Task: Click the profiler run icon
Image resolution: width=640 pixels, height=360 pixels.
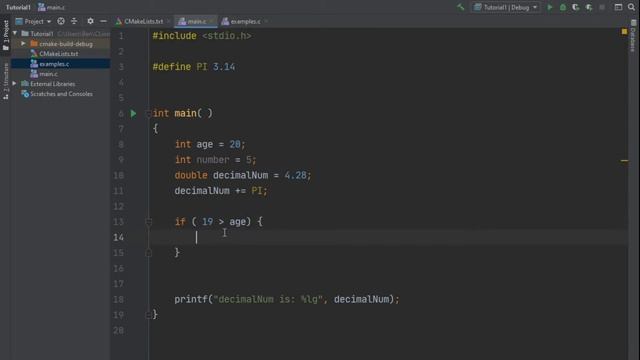Action: coord(589,7)
